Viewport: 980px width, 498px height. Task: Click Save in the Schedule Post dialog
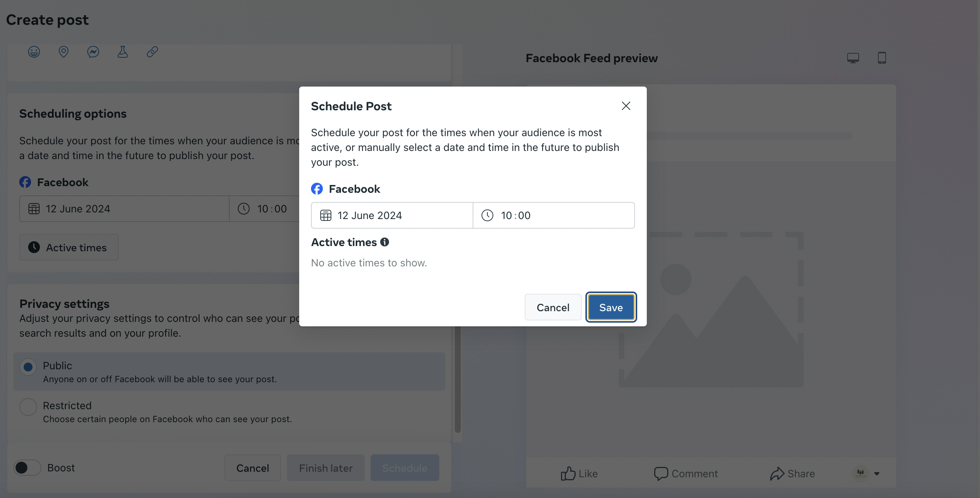611,307
